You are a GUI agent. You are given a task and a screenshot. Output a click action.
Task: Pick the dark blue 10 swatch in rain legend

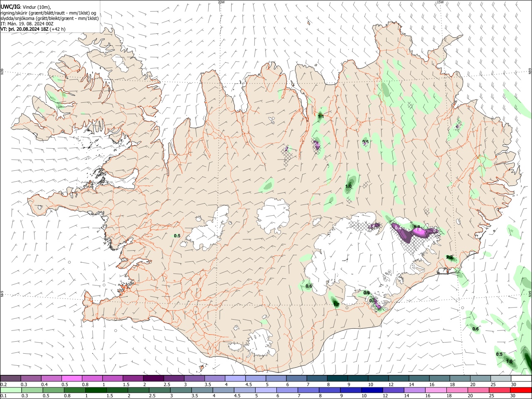(x=372, y=390)
